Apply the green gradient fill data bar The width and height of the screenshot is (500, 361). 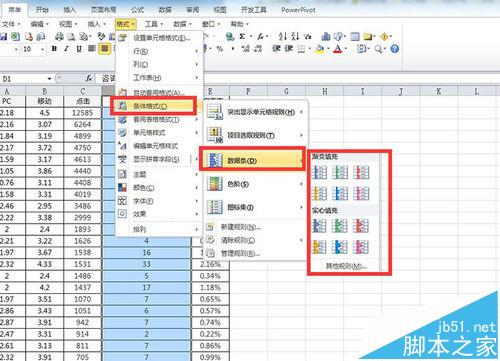pyautogui.click(x=340, y=172)
